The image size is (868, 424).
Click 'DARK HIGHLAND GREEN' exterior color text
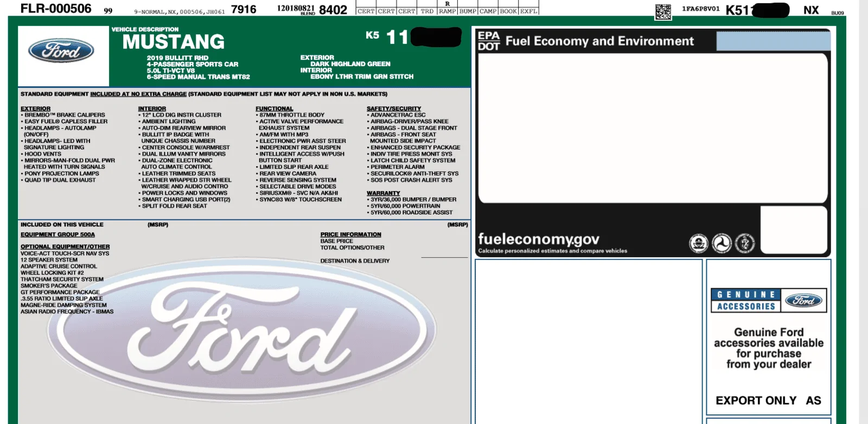pyautogui.click(x=350, y=64)
